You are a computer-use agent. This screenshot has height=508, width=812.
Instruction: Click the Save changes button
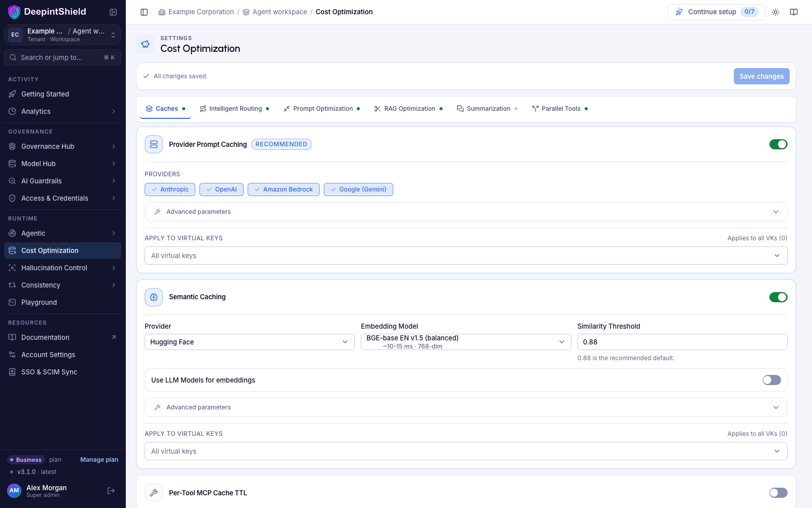pyautogui.click(x=761, y=76)
